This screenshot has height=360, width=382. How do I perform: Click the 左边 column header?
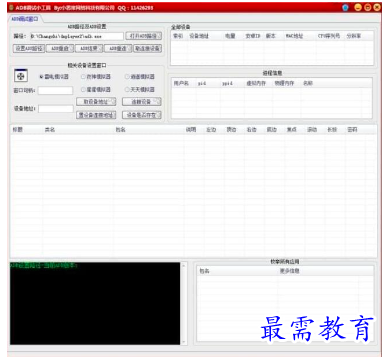click(211, 130)
